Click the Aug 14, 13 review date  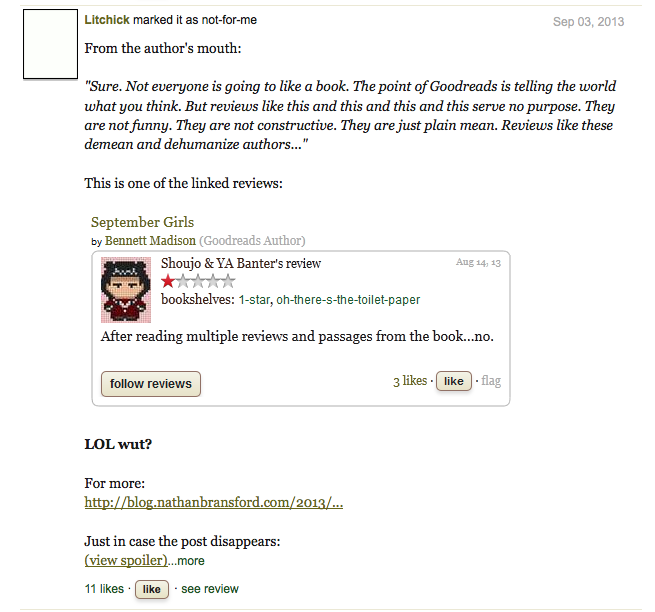click(x=478, y=262)
